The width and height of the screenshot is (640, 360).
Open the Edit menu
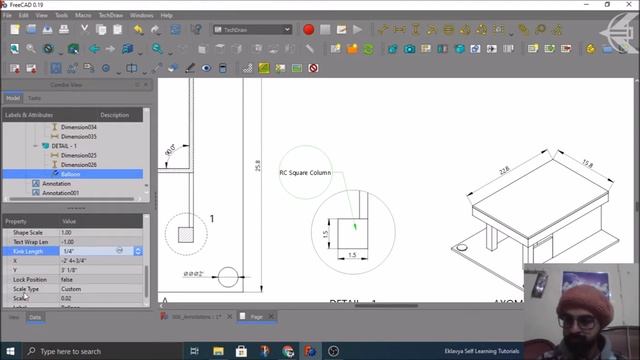pos(24,16)
